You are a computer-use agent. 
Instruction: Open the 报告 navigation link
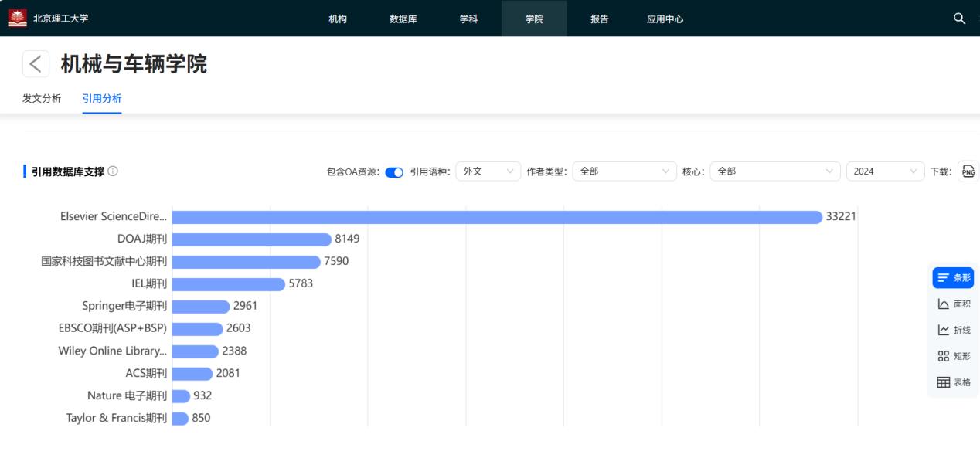coord(599,19)
